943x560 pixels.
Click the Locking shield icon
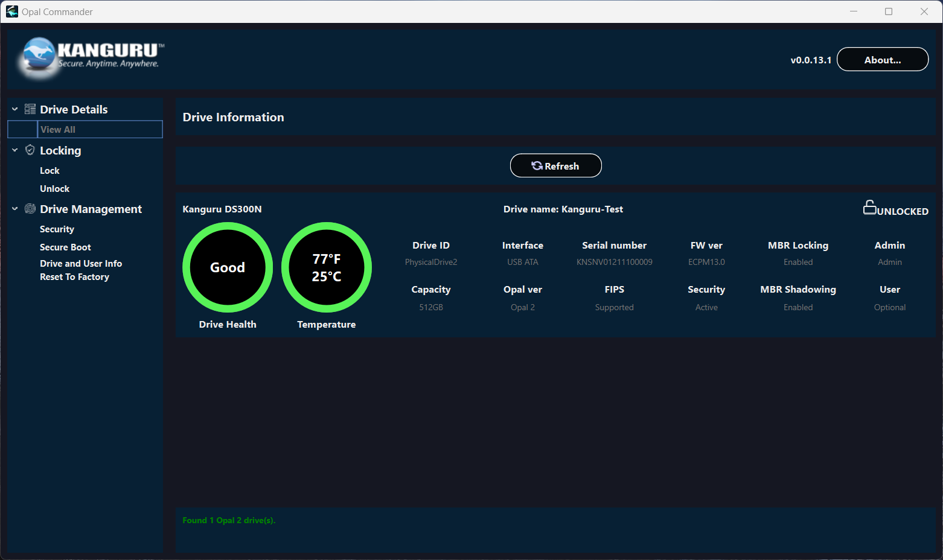pos(30,150)
